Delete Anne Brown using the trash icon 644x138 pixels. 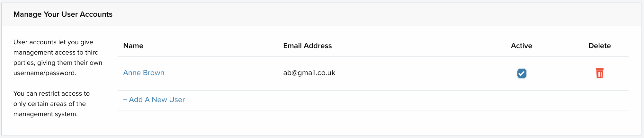pos(599,73)
